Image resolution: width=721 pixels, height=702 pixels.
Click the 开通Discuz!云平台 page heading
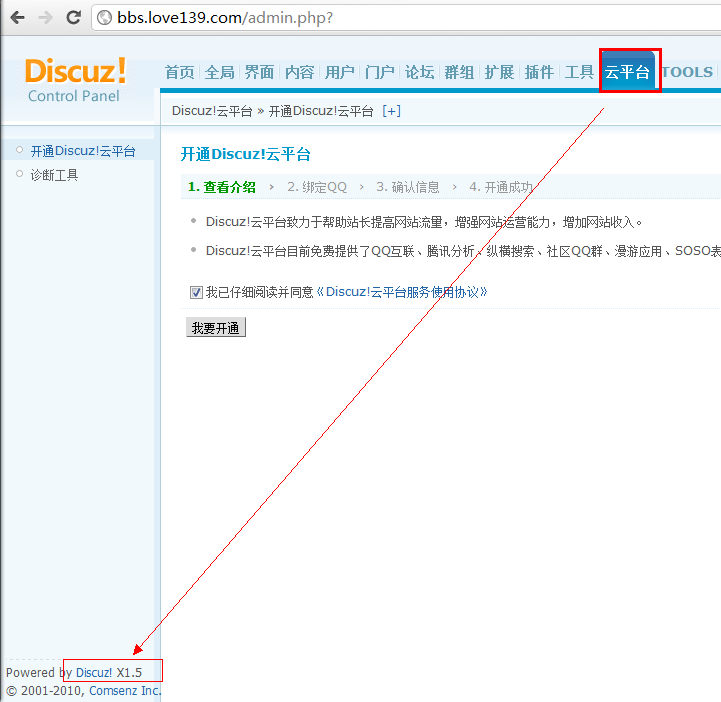(246, 154)
